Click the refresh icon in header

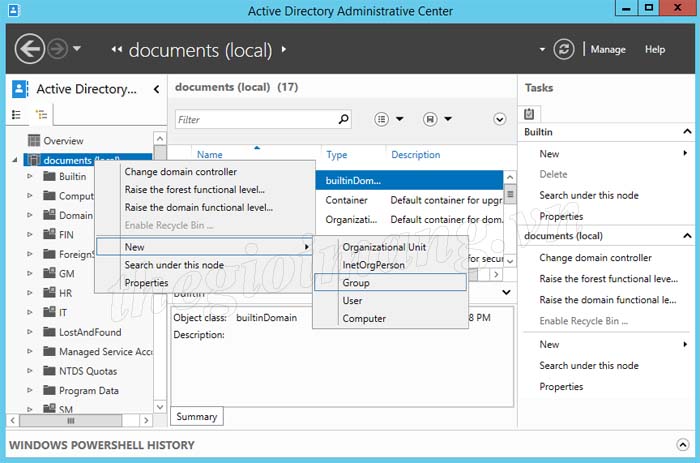(564, 49)
